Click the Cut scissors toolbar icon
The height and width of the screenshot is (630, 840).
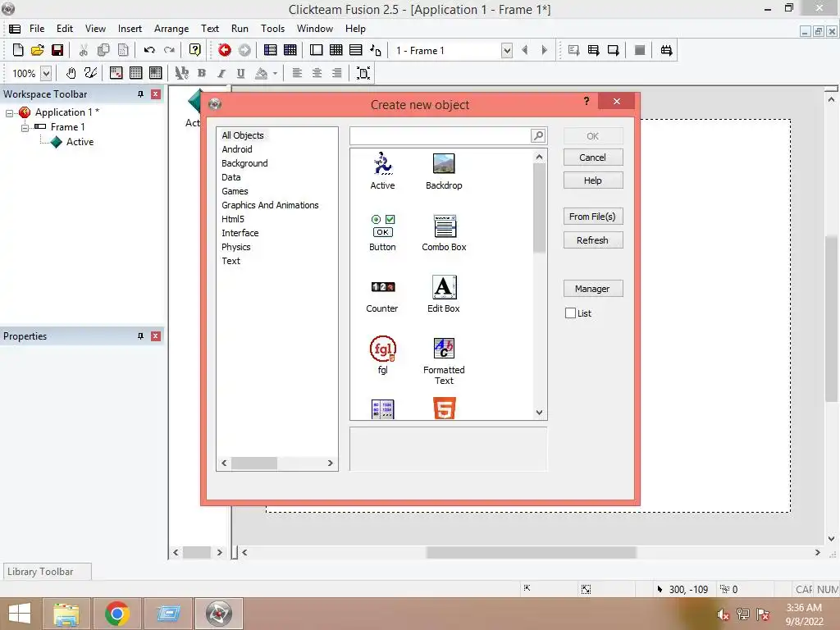point(84,50)
